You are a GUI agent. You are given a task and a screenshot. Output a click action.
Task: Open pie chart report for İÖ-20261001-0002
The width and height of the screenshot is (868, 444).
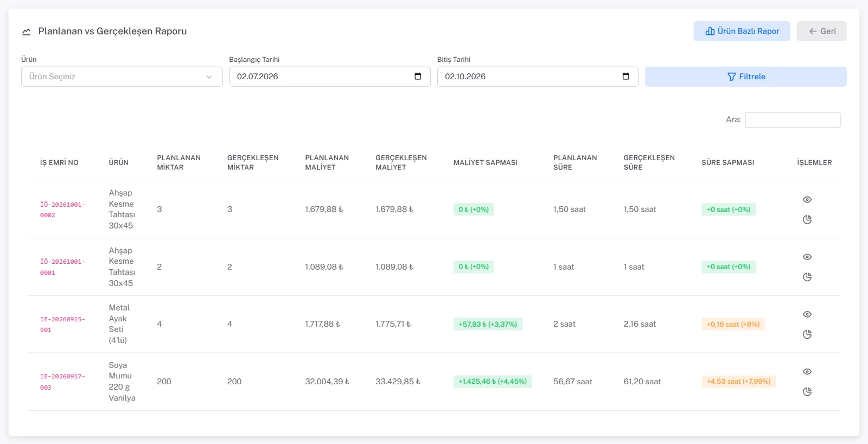coord(807,220)
